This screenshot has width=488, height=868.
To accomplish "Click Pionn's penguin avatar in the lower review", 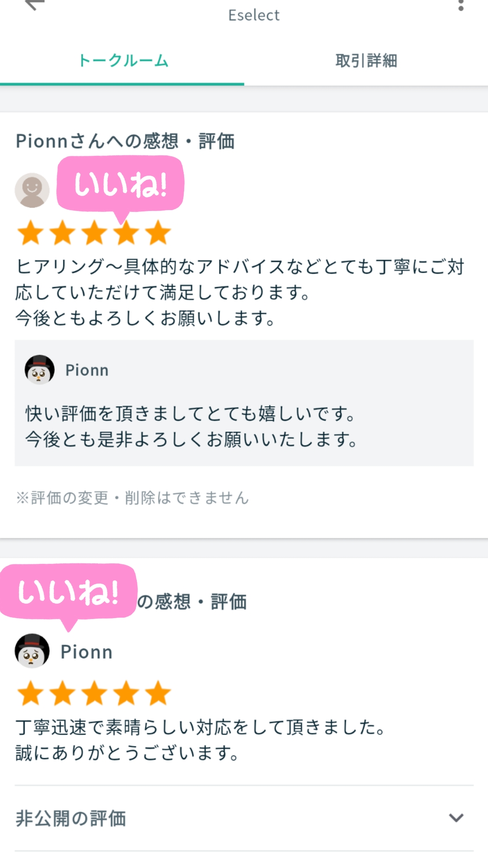I will point(32,651).
